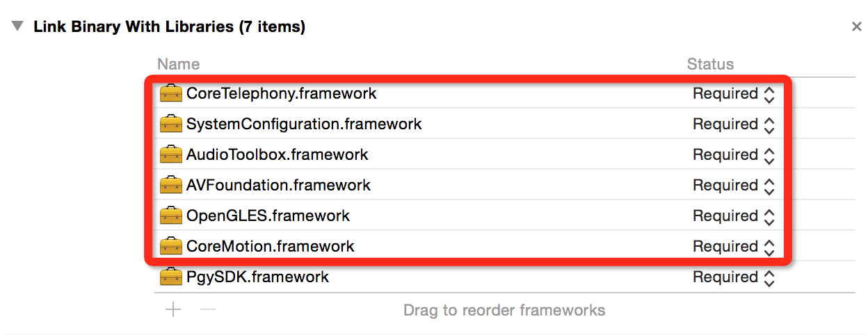Click the OpenGLES.framework toolbox icon
This screenshot has width=868, height=335.
170,215
